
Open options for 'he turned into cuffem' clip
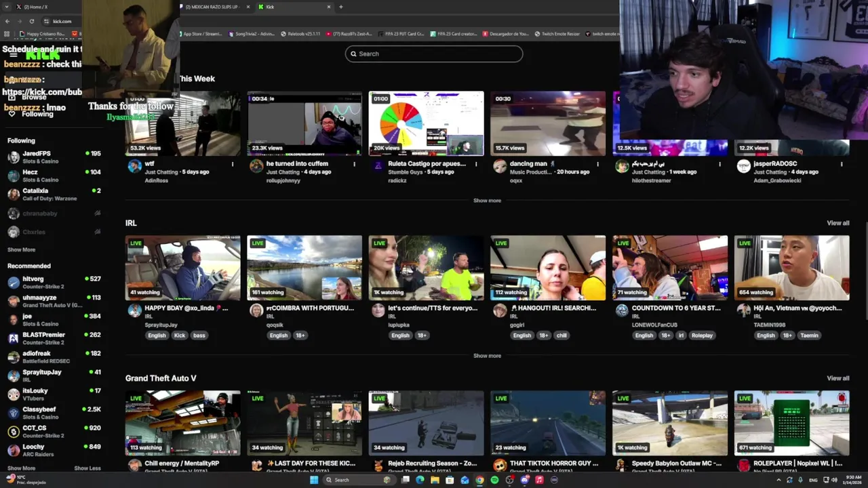354,164
